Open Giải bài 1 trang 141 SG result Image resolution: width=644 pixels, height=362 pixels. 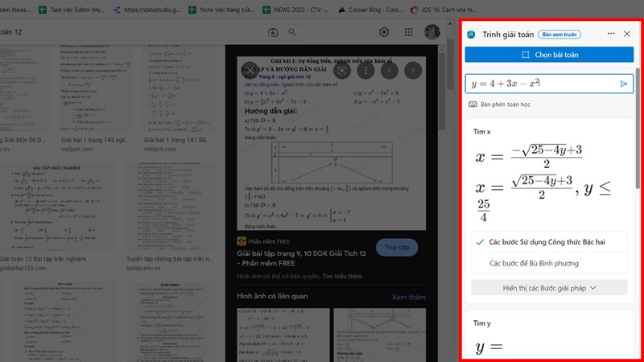(178, 140)
